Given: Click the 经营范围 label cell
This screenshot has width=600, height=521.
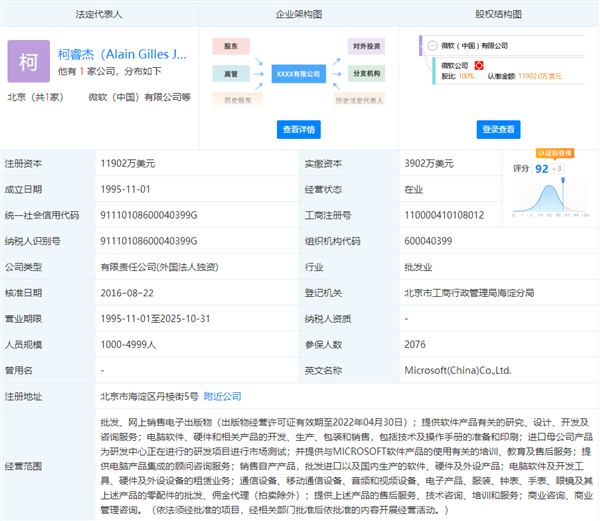Looking at the screenshot, I should 47,466.
